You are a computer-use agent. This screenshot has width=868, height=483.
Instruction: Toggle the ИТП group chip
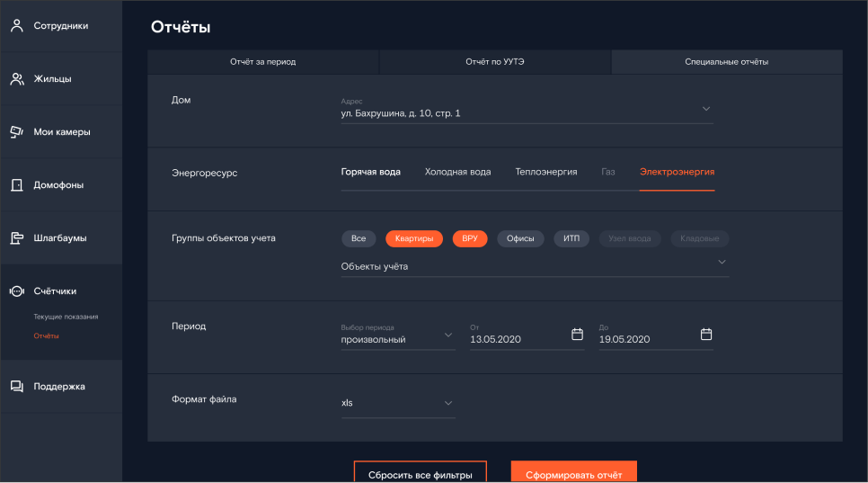click(x=571, y=238)
